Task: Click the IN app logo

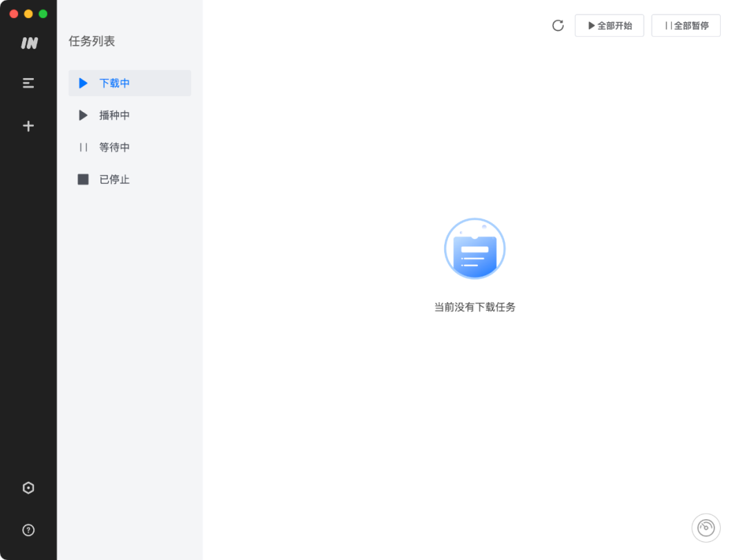Action: 28,42
